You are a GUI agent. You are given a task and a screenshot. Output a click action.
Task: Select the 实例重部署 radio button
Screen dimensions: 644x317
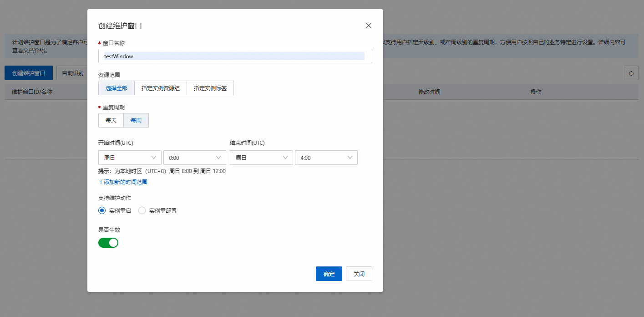tap(142, 210)
